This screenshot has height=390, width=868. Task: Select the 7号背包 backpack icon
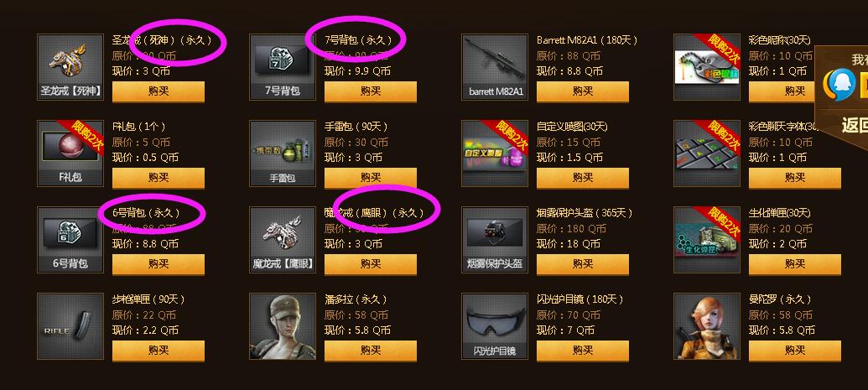[283, 67]
